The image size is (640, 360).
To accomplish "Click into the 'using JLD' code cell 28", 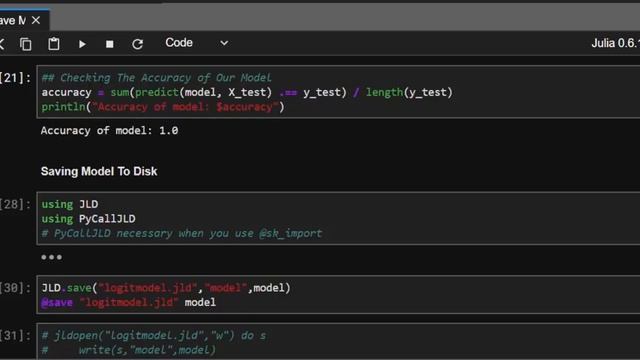I will (338, 218).
